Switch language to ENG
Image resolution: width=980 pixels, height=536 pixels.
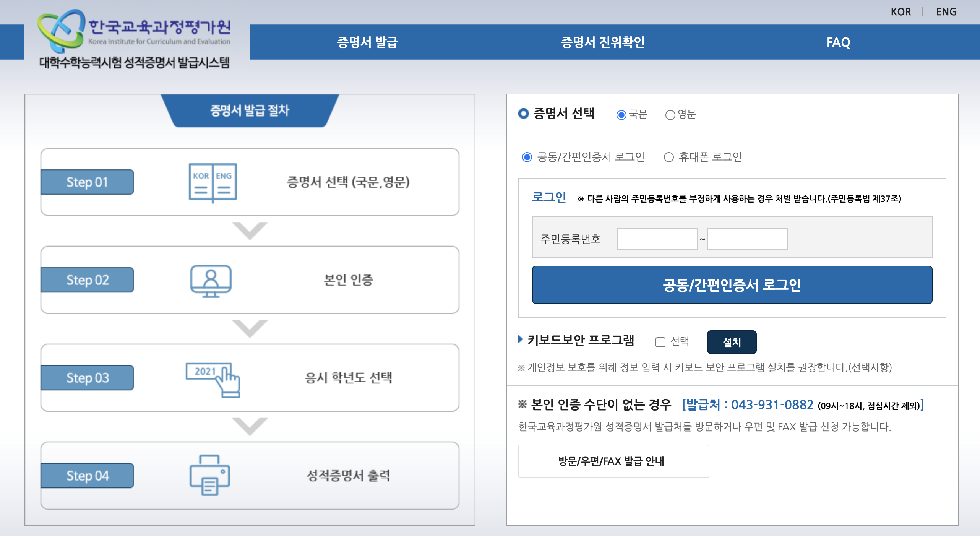coord(946,12)
